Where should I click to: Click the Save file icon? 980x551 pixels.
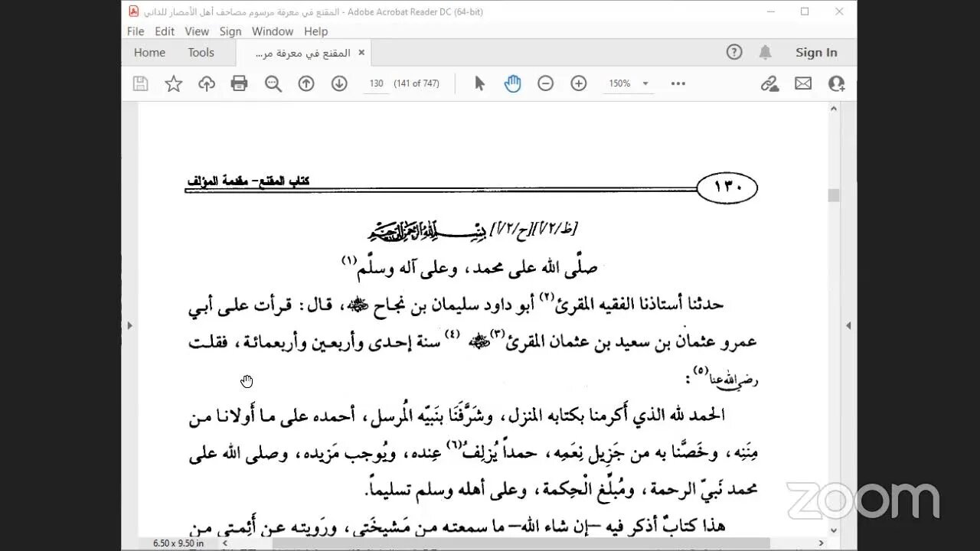(x=140, y=83)
